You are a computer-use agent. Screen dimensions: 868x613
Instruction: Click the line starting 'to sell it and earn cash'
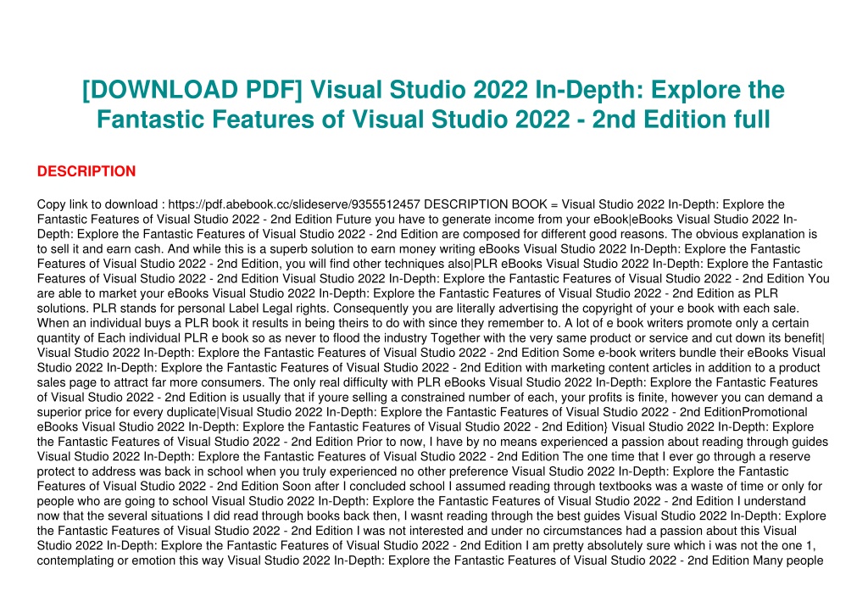(x=419, y=248)
